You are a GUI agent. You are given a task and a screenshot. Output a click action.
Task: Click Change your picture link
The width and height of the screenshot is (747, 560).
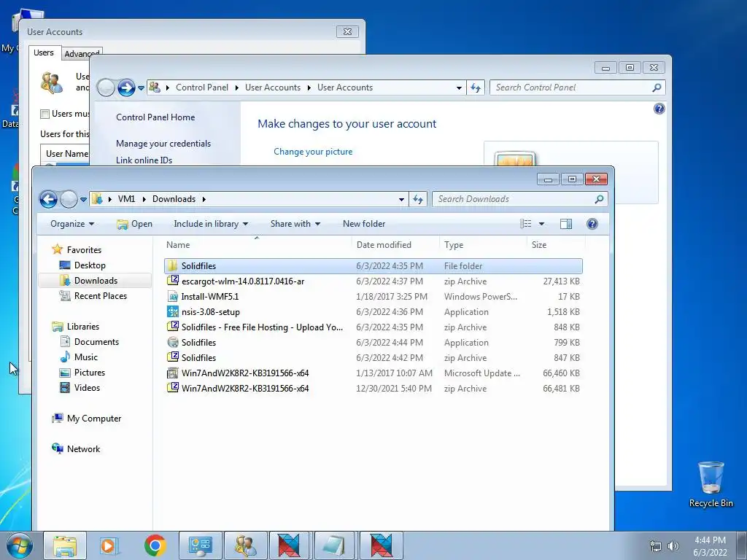(313, 152)
